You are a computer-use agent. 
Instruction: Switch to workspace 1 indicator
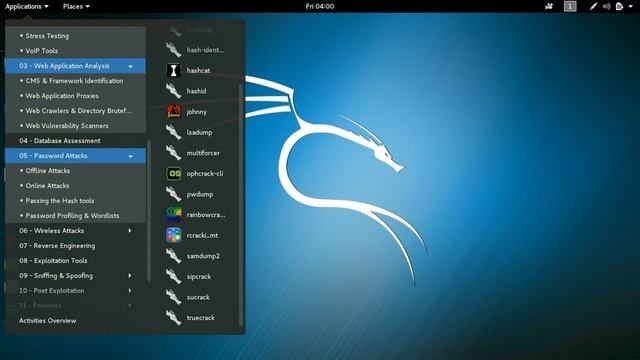coord(570,6)
